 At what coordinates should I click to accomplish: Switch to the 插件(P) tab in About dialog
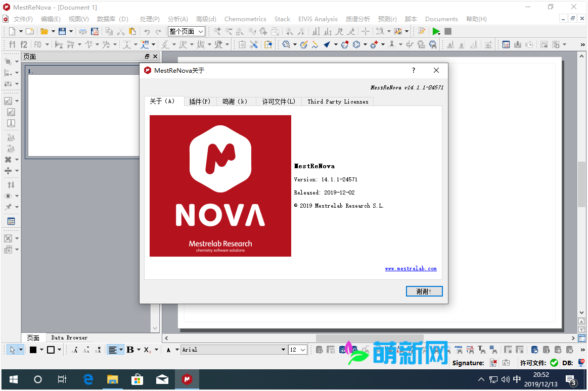(x=200, y=102)
